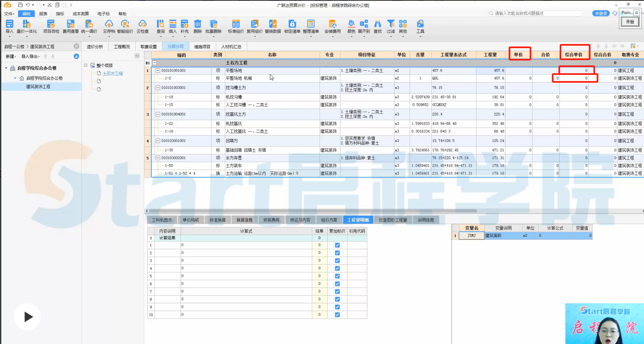Open the 成本测算 menu
The width and height of the screenshot is (644, 344).
click(81, 14)
